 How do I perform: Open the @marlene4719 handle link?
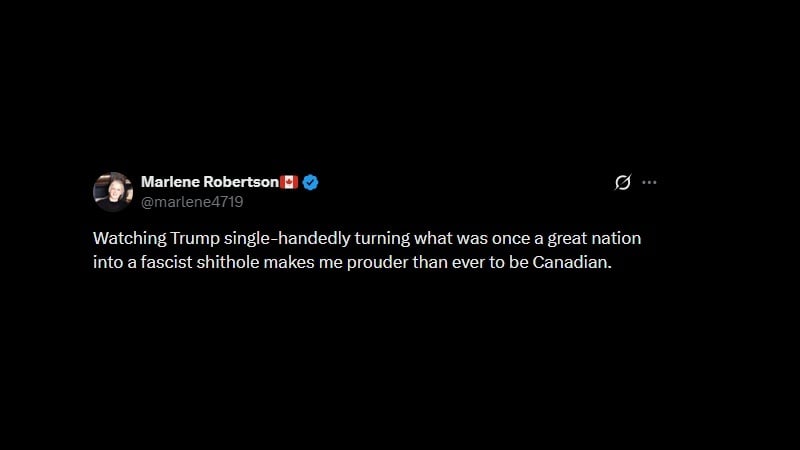pos(192,201)
